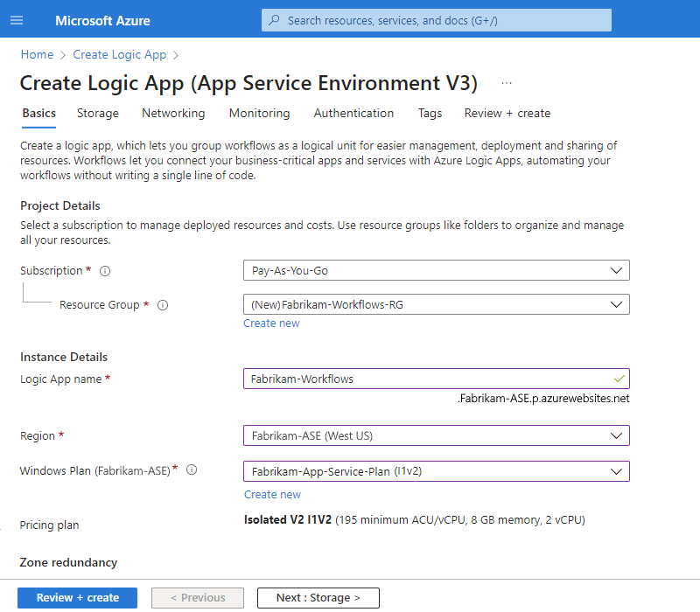Image resolution: width=700 pixels, height=612 pixels.
Task: Open the hamburger portal menu
Action: coord(17,20)
